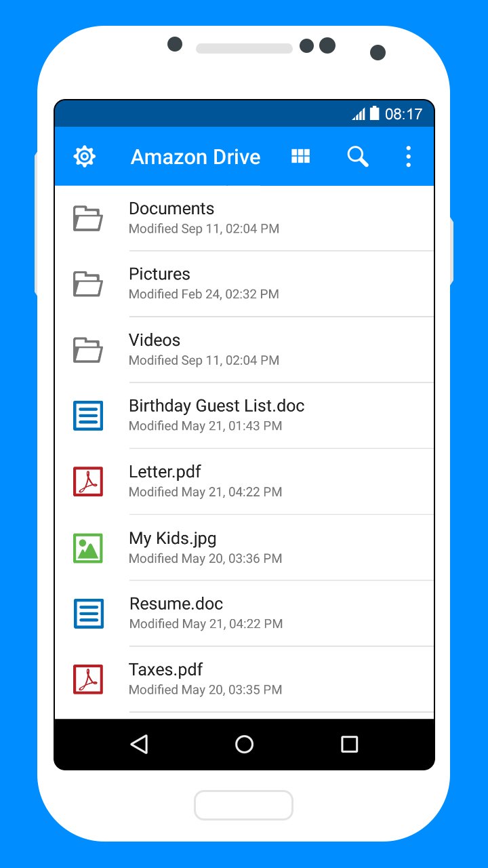The height and width of the screenshot is (868, 488).
Task: Tap the Videos folder icon
Action: 88,350
